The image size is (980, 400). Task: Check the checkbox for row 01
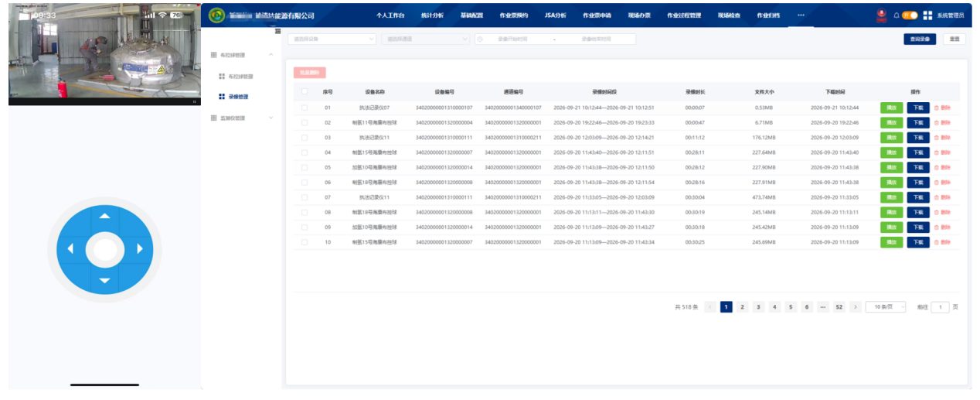pyautogui.click(x=305, y=108)
